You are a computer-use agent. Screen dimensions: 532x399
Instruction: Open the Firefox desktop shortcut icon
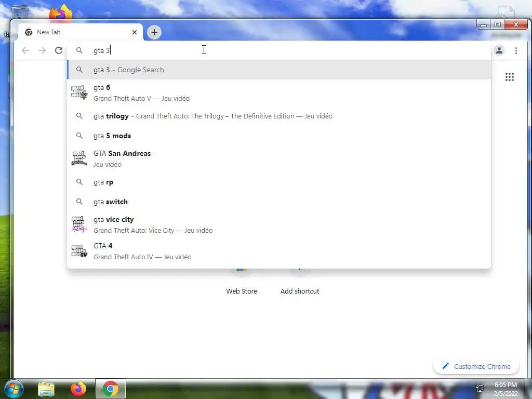pos(61,12)
